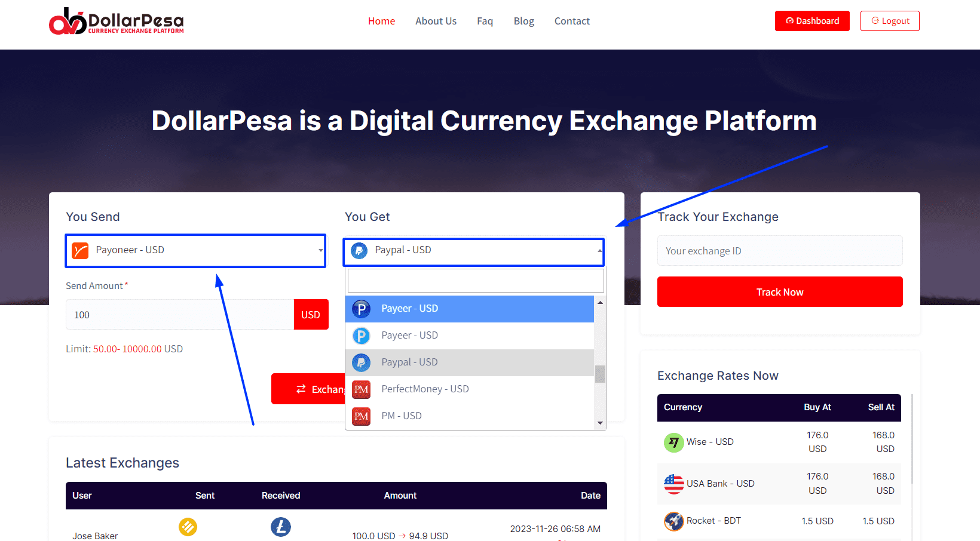Click the Track Now button
980x541 pixels.
coord(780,292)
